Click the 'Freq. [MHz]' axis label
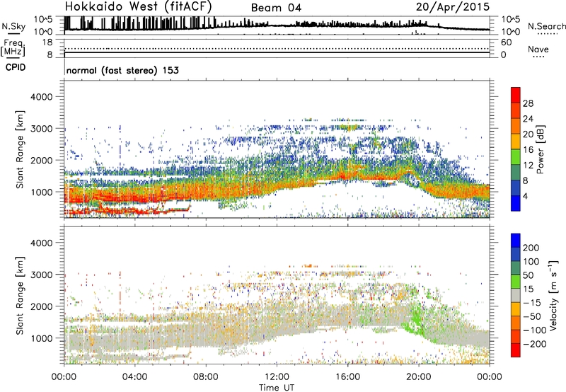 [x=13, y=47]
